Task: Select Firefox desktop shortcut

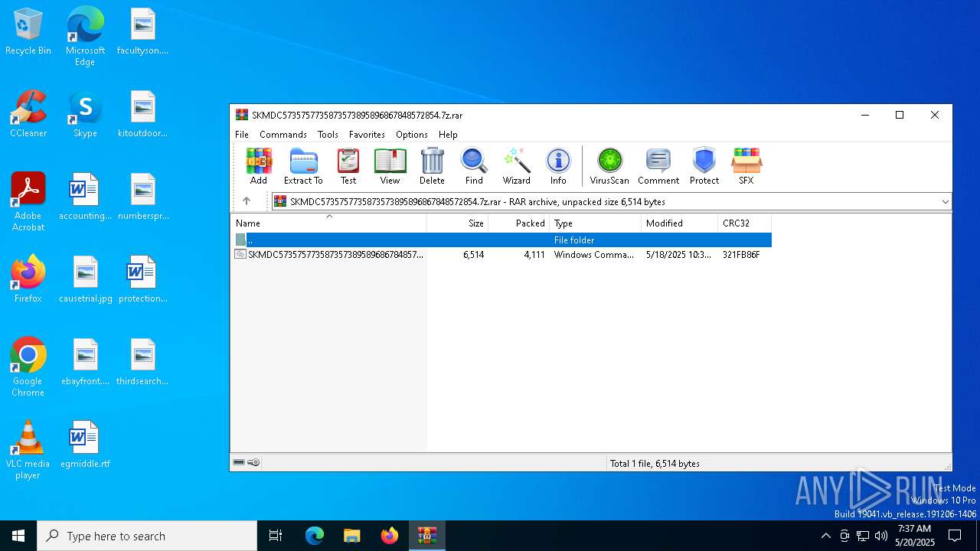Action: (28, 279)
